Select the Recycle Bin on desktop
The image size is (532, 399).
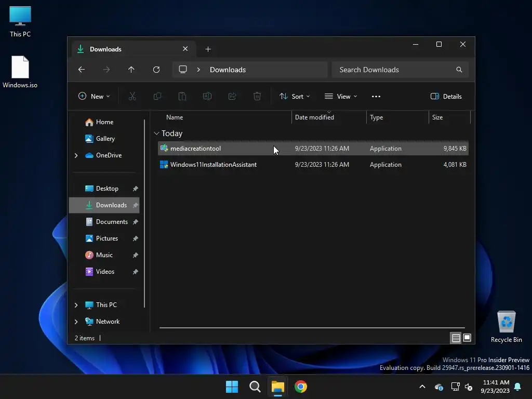coord(506,327)
